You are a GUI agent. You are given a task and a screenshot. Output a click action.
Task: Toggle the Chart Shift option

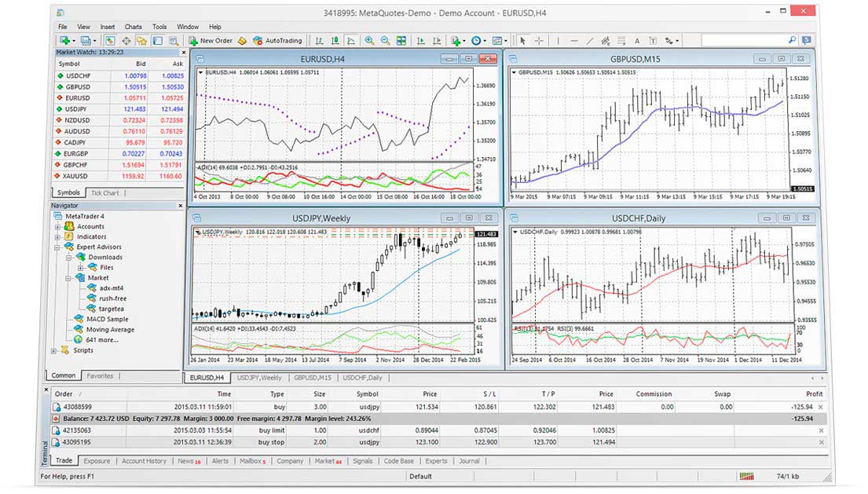tap(438, 40)
